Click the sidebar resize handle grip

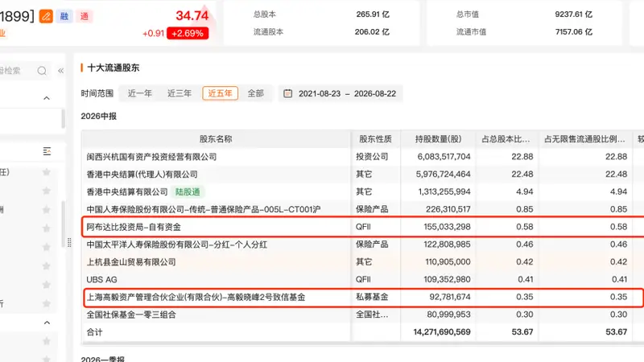point(69,243)
